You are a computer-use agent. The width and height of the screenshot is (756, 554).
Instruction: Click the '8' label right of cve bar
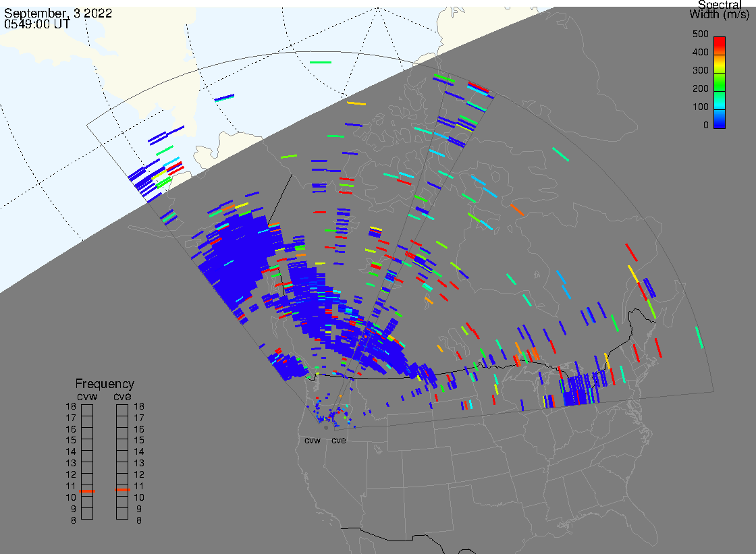(x=139, y=521)
